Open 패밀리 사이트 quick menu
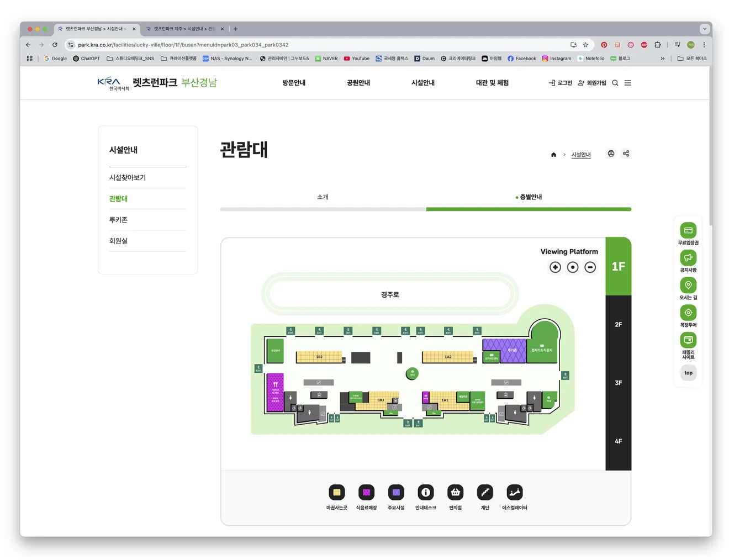 (688, 346)
